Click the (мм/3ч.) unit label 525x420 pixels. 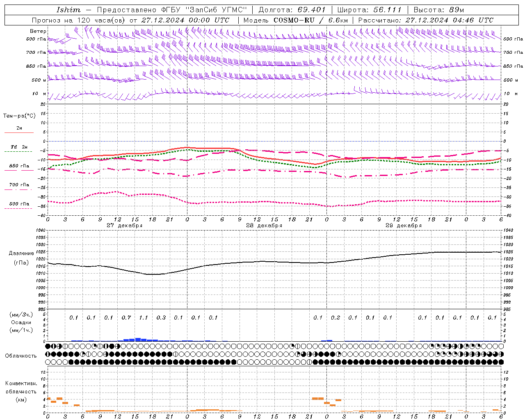coord(21,315)
